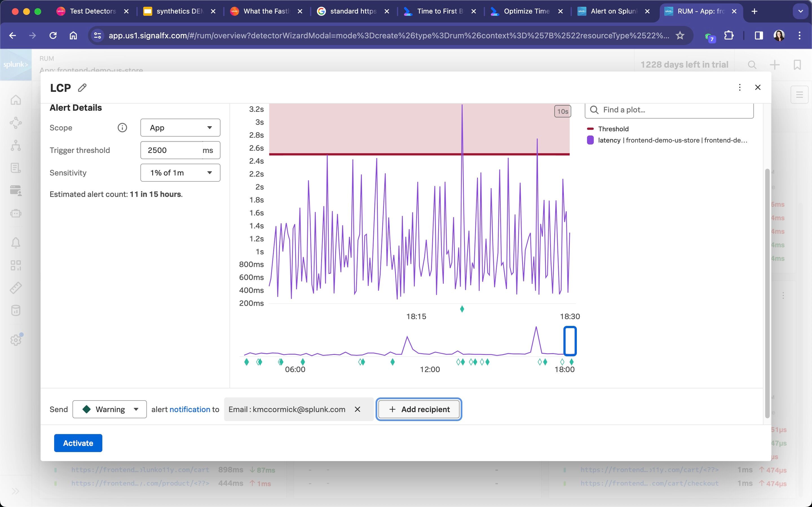Click the pencil icon next to LCP title
Image resolution: width=812 pixels, height=507 pixels.
(82, 88)
